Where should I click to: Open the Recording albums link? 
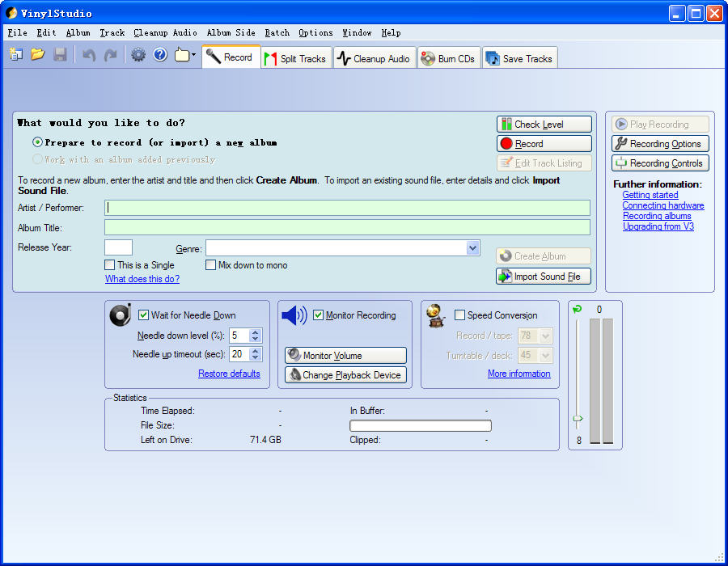click(657, 216)
